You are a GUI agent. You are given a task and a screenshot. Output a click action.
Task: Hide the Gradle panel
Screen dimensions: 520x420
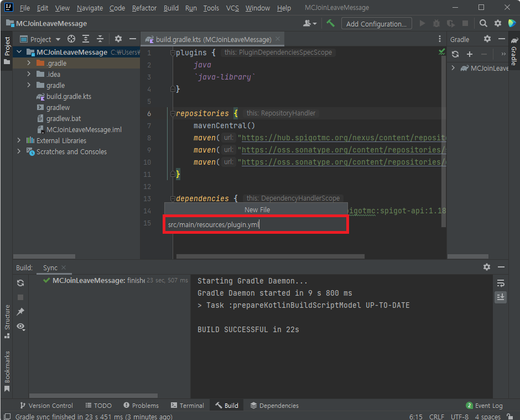(x=501, y=39)
